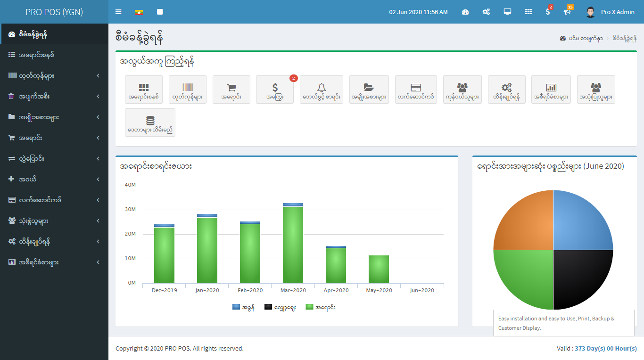Select the reports bar-chart item in the sidebar
The image size is (644, 360).
pyautogui.click(x=54, y=262)
